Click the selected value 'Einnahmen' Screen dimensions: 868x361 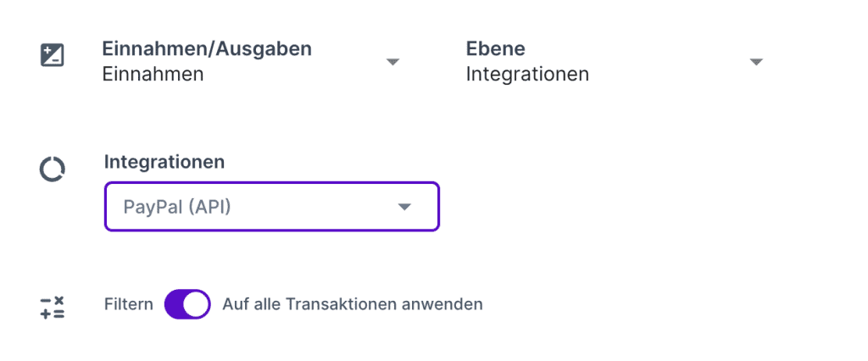153,75
